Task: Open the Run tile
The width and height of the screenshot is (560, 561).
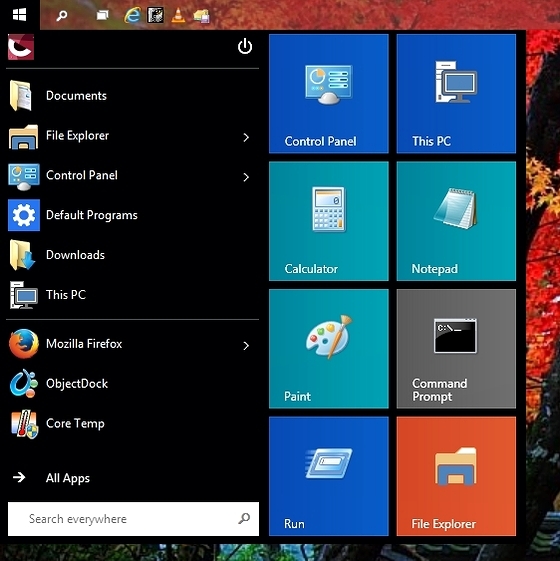Action: [328, 476]
